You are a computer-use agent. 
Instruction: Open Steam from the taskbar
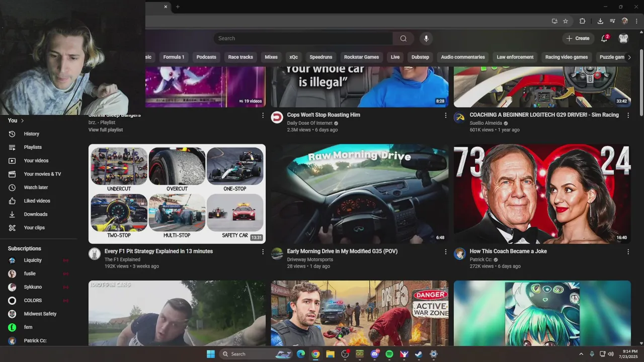419,354
